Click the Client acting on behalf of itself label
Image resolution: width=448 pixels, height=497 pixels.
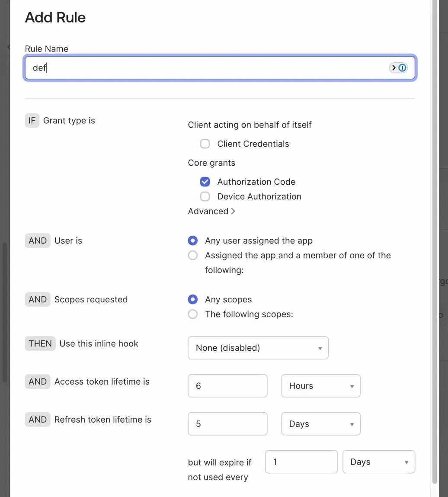tap(250, 125)
